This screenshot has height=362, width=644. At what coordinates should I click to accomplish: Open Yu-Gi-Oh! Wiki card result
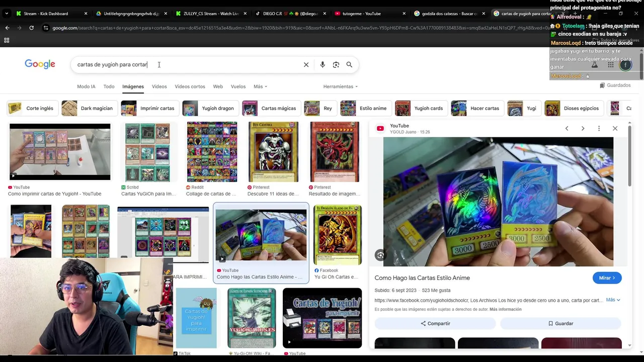point(252,318)
